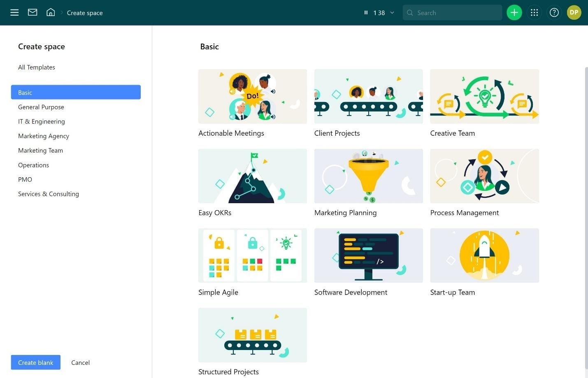This screenshot has width=588, height=378.
Task: Click the search magnifier icon
Action: point(410,13)
